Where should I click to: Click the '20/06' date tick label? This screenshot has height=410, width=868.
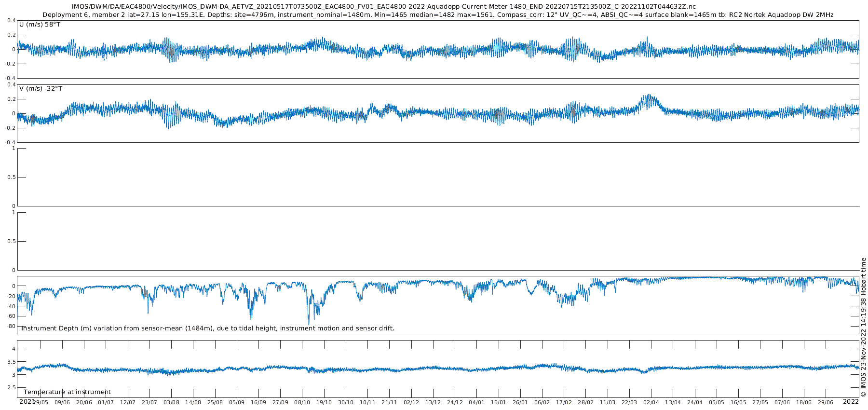(x=84, y=402)
